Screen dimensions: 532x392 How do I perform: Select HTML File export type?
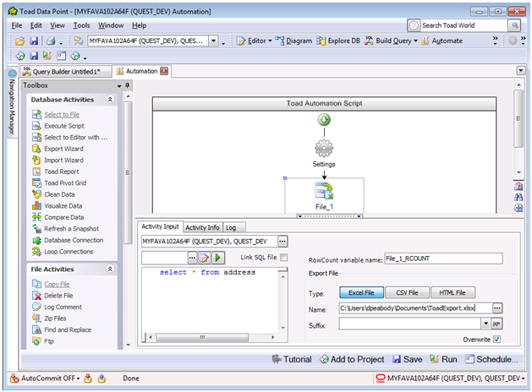click(x=452, y=292)
